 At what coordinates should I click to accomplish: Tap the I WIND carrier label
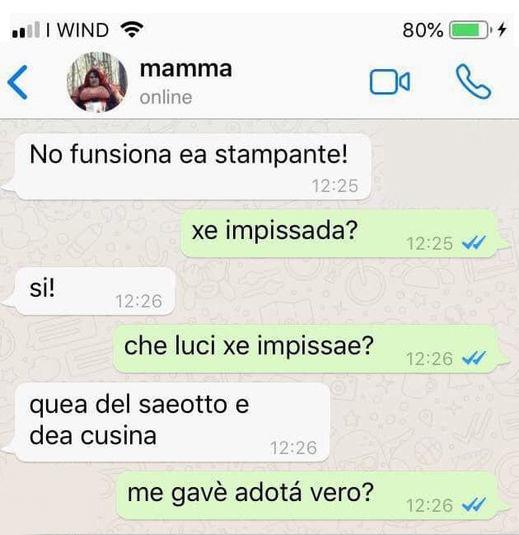(78, 30)
